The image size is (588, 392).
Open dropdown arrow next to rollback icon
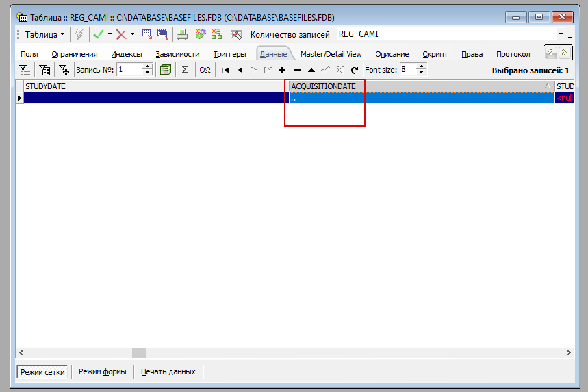tap(132, 34)
